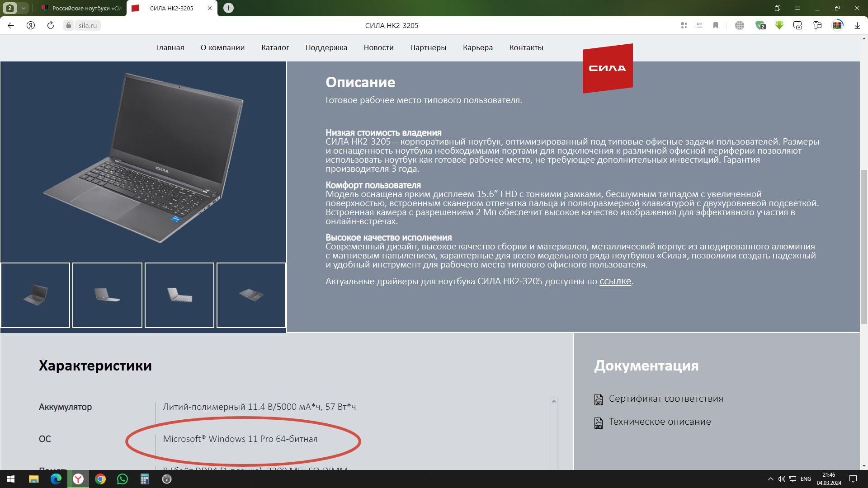The image size is (868, 488).
Task: Click the tab counter showing 2
Action: (x=10, y=8)
